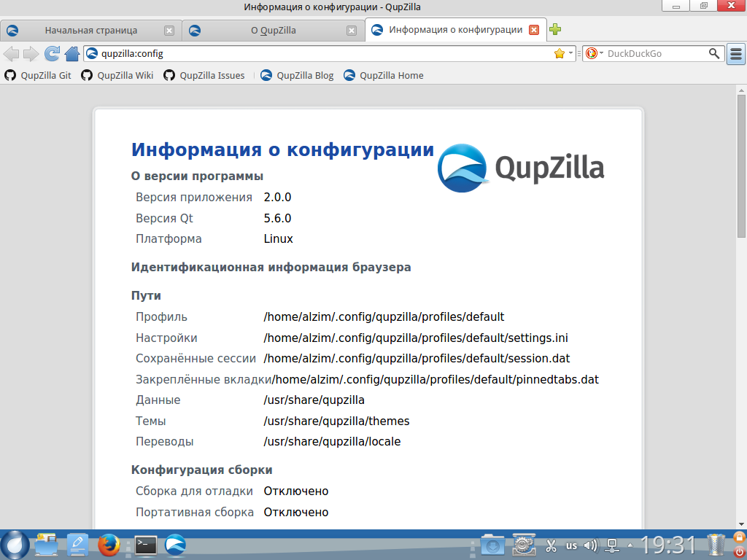Open the QupZilla Issues bookmark
Image resolution: width=747 pixels, height=560 pixels.
[x=204, y=75]
